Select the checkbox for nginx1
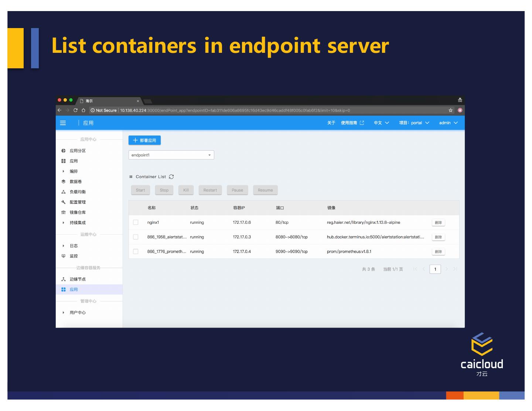 click(x=136, y=222)
